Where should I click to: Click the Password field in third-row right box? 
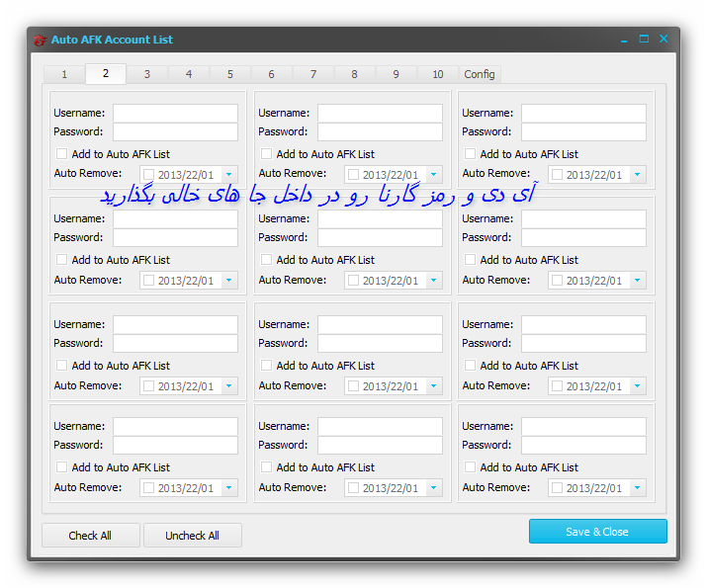584,343
